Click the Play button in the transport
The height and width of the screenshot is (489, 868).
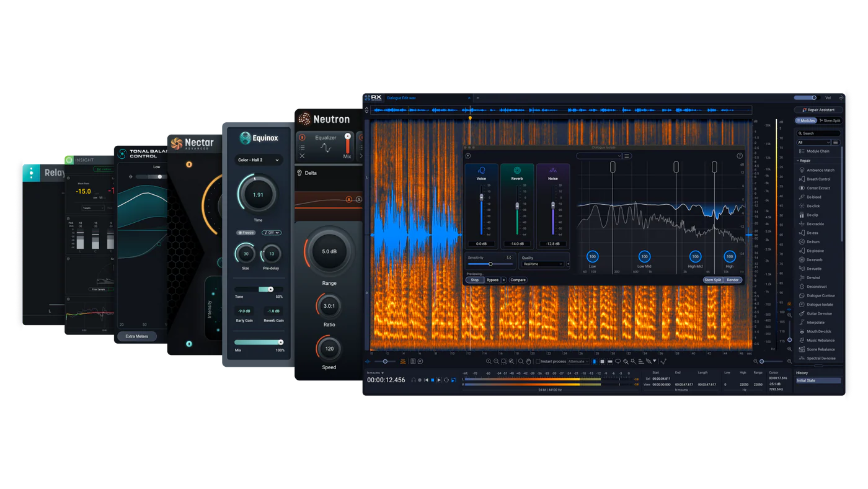[439, 380]
